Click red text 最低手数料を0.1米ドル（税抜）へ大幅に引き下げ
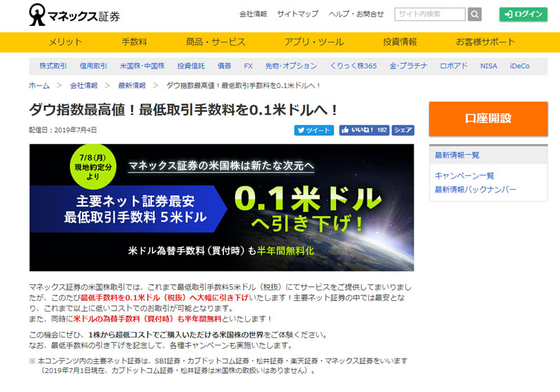 164,297
